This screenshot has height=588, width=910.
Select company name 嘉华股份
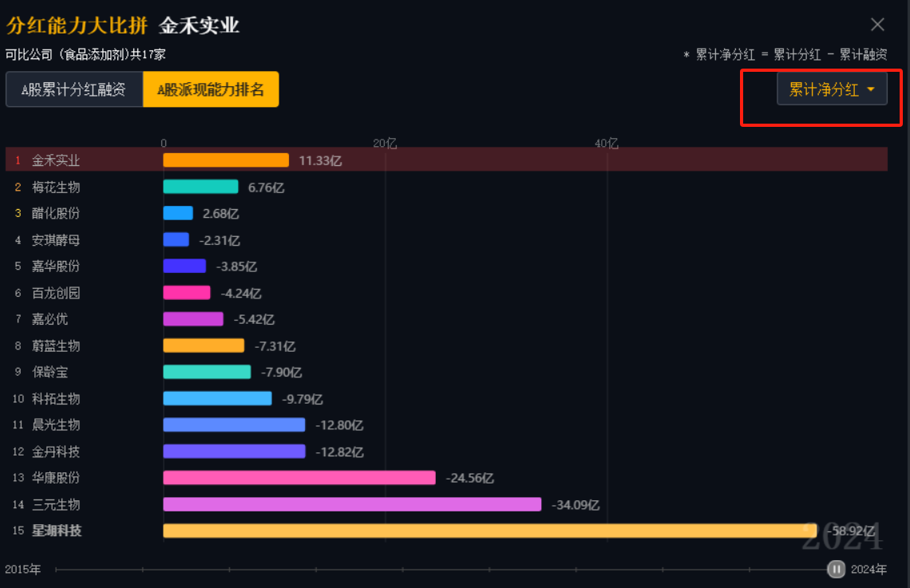pos(56,266)
